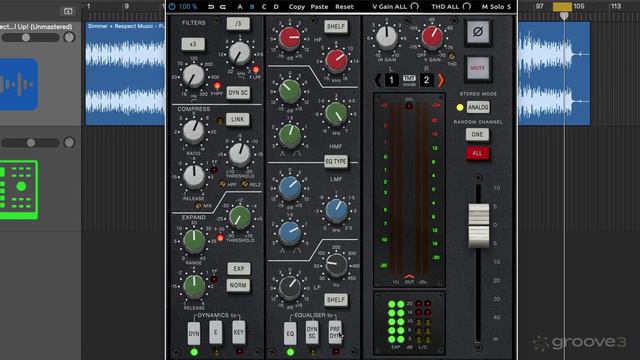Toggle the EXP button in expander

(239, 269)
